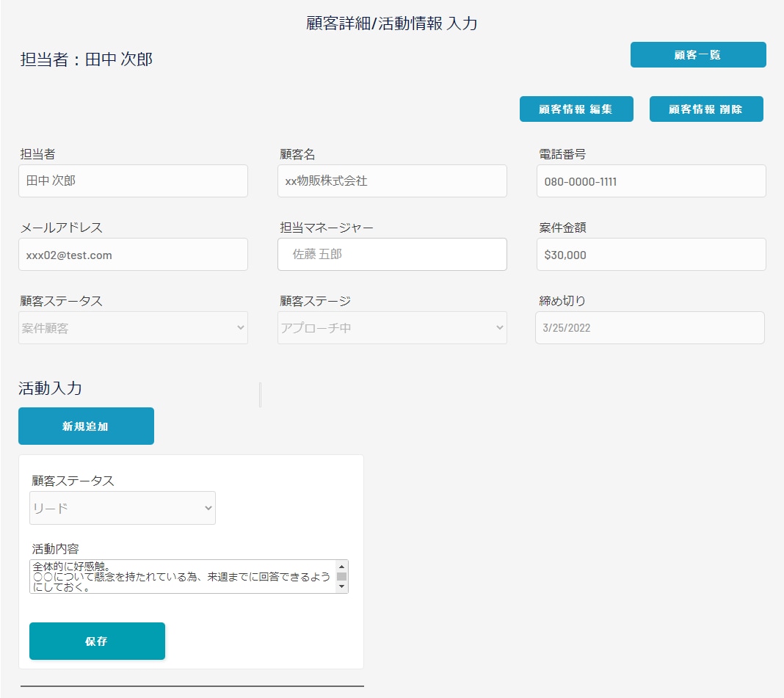Click the 顧客情報 編集 button
The height and width of the screenshot is (698, 784).
(x=576, y=109)
